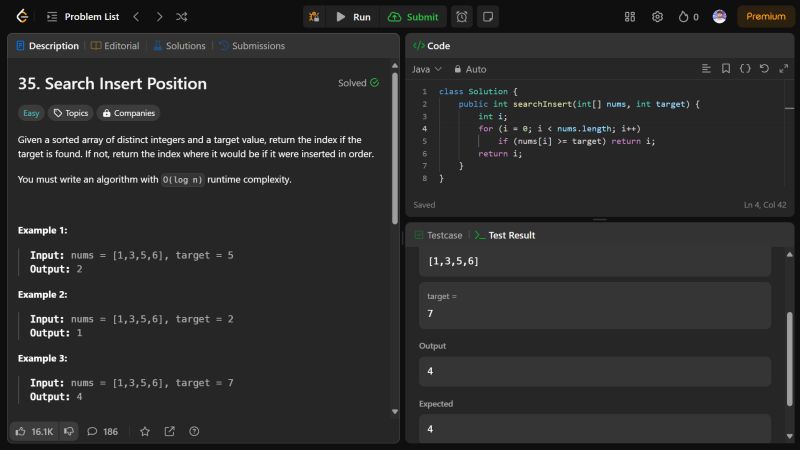Click the description panel scrollbar
The width and height of the screenshot is (800, 450).
point(395,148)
